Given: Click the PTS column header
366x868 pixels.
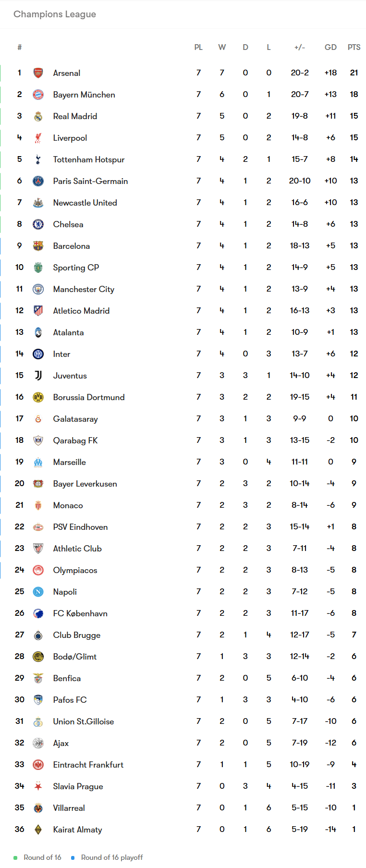Looking at the screenshot, I should click(354, 47).
